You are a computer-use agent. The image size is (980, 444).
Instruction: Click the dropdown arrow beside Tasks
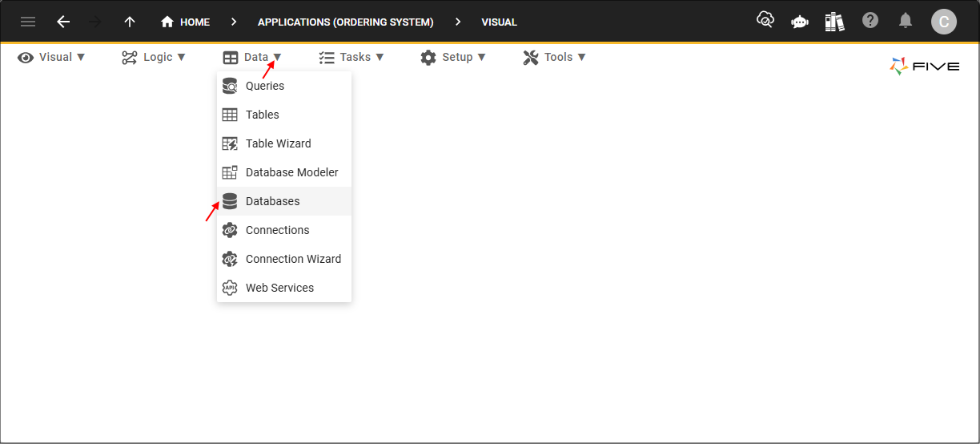click(x=380, y=58)
